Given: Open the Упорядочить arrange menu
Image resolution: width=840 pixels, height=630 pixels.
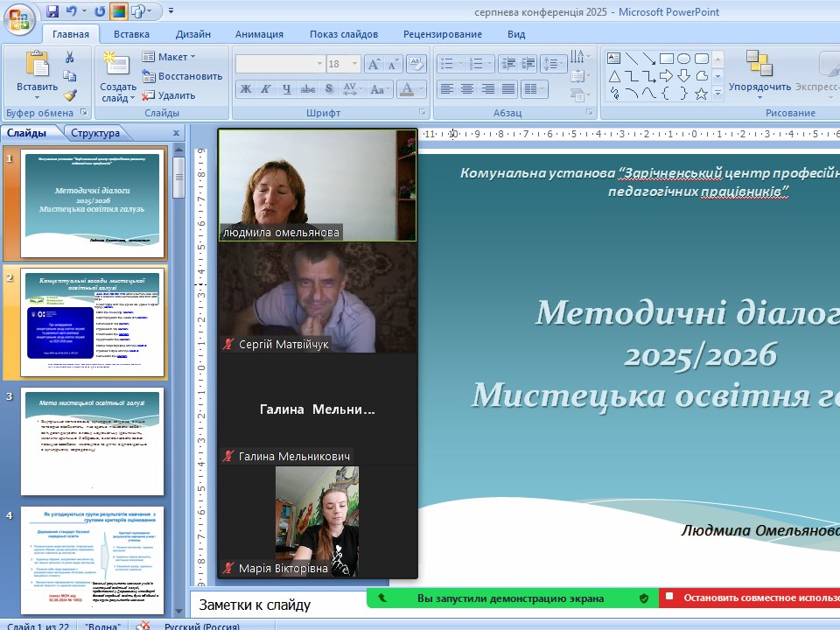Looking at the screenshot, I should pos(759,75).
